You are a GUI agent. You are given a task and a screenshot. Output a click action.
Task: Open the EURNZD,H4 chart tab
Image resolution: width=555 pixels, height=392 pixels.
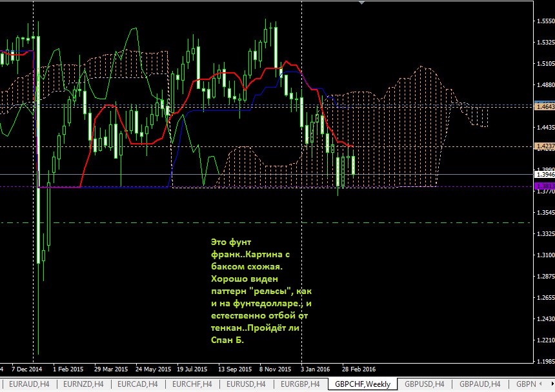coord(83,384)
